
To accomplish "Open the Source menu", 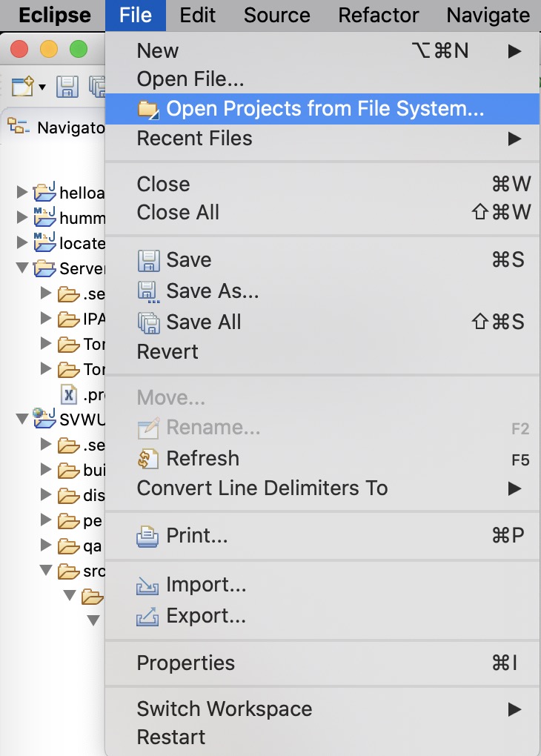I will click(x=276, y=15).
